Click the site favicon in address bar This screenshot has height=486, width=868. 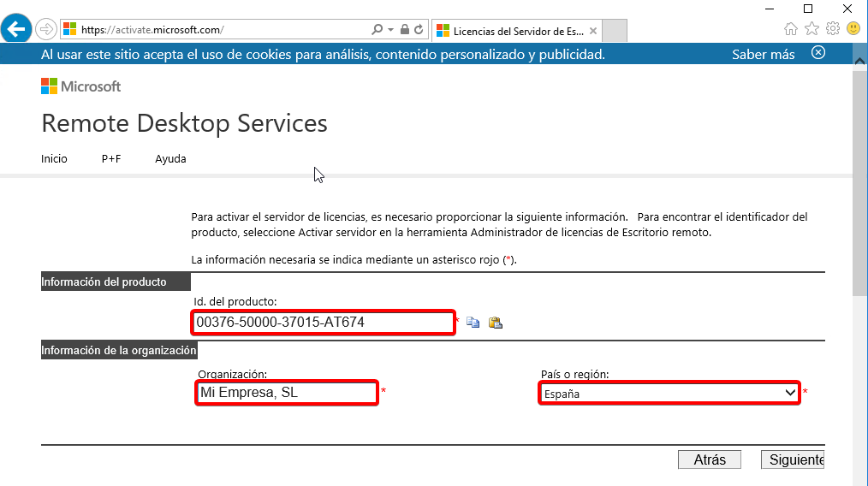coord(69,29)
